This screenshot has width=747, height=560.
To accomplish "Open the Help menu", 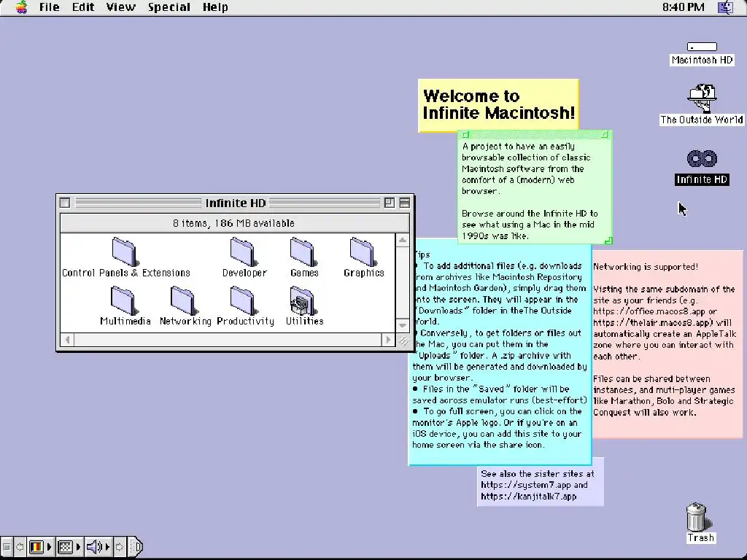I will tap(215, 7).
